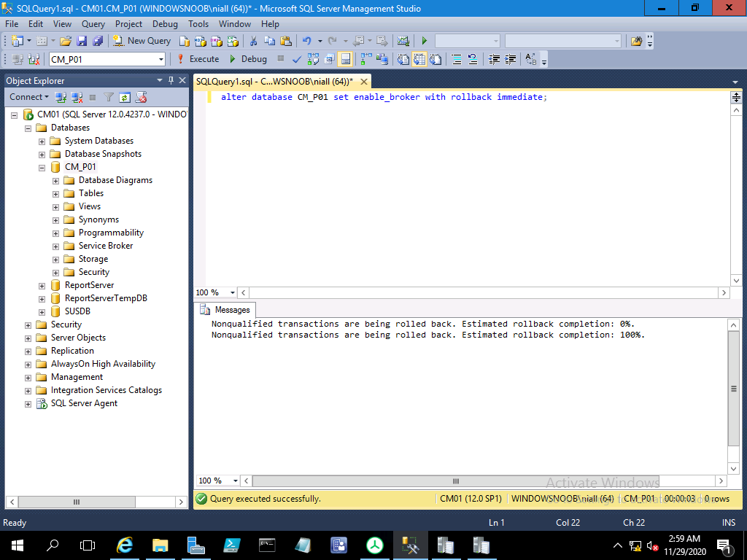
Task: Click the Find in Files binoculars icon
Action: pyautogui.click(x=636, y=41)
